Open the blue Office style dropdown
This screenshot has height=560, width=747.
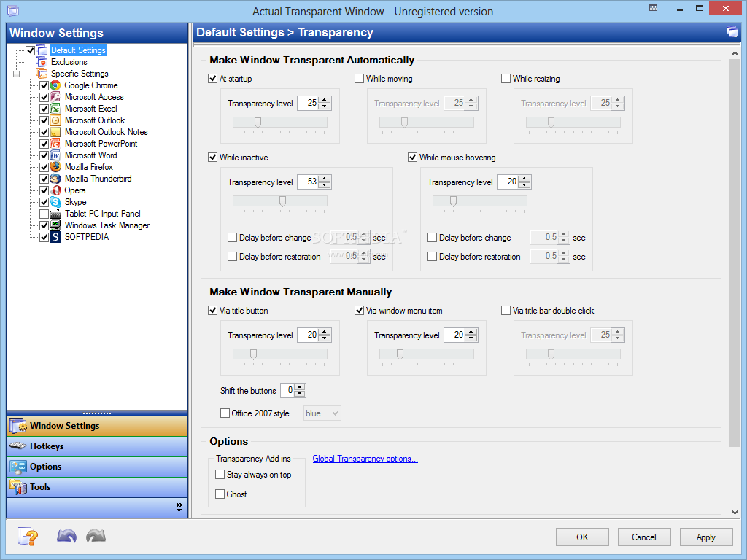(322, 413)
